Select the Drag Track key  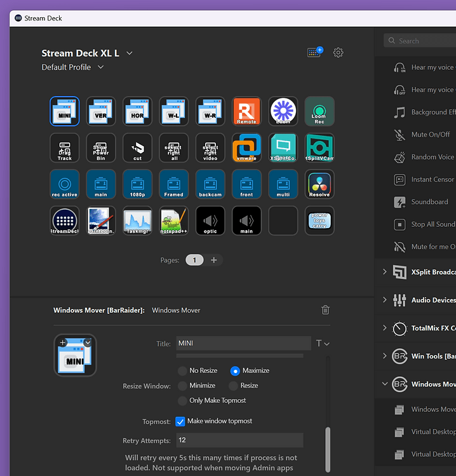[65, 147]
